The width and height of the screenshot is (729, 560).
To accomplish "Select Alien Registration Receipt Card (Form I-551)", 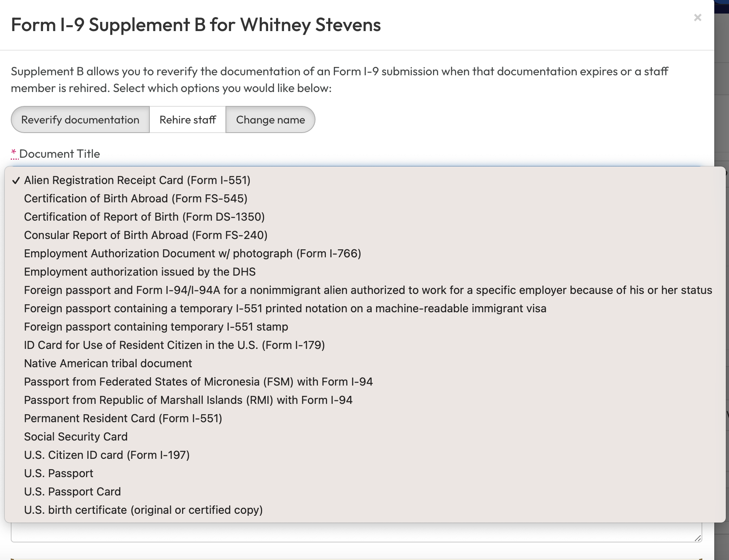I will point(137,180).
